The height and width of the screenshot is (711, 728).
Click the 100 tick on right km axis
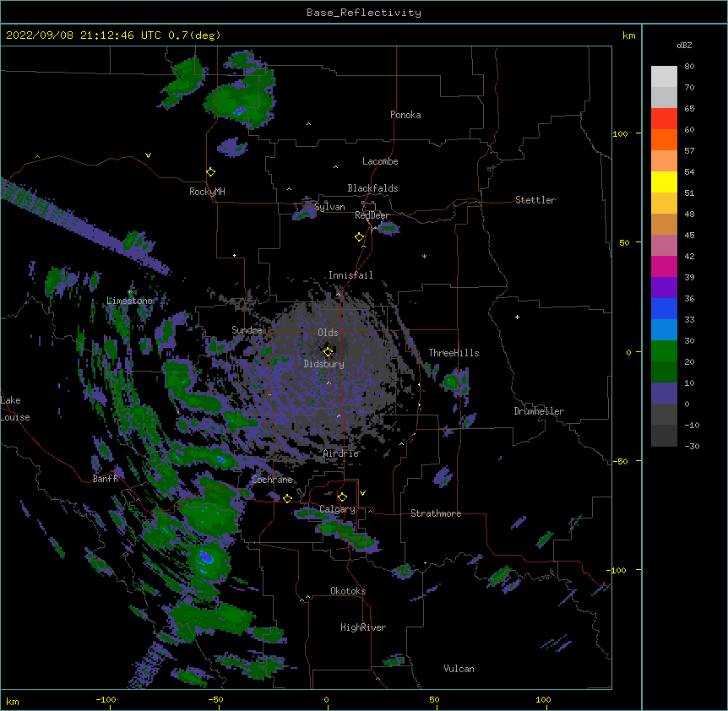coord(620,133)
